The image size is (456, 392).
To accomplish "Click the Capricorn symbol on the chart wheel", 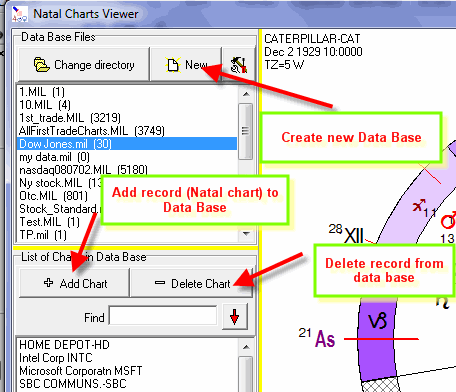I will [x=378, y=320].
